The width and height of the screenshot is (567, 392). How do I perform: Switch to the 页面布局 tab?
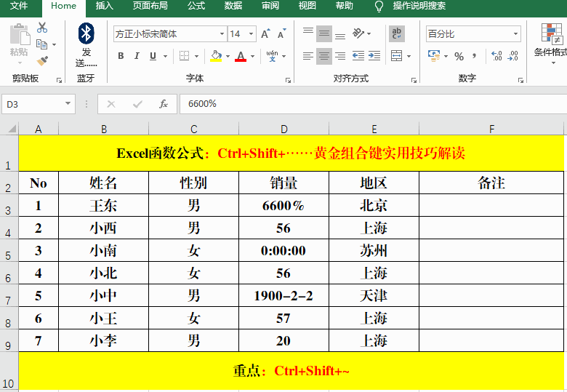coord(150,6)
